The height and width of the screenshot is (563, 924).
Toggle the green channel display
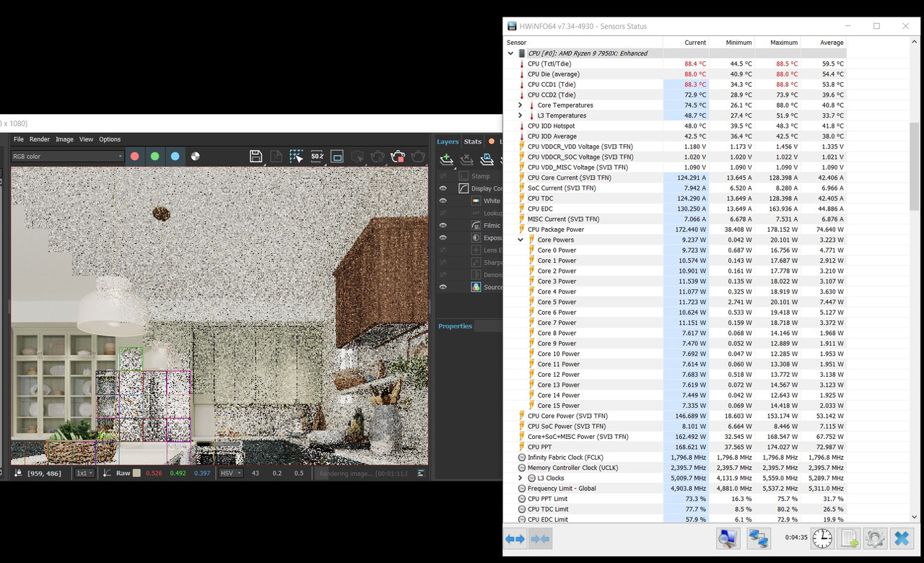coord(153,156)
